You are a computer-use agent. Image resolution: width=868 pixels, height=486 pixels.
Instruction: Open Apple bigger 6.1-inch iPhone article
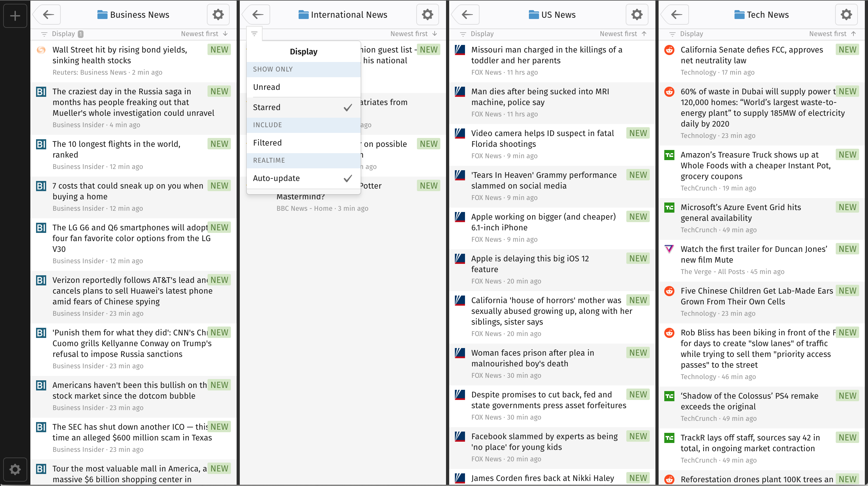point(552,228)
